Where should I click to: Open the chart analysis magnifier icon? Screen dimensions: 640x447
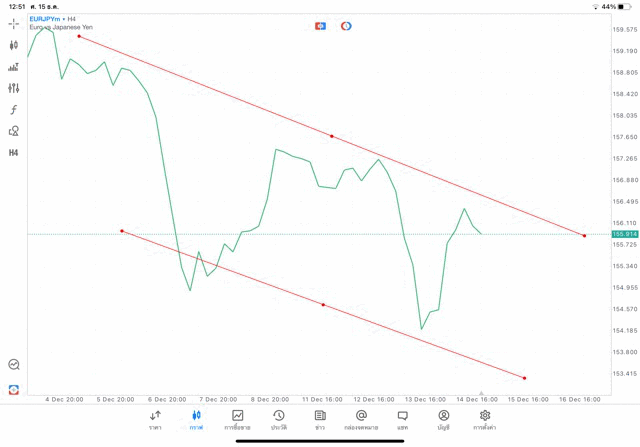click(13, 365)
